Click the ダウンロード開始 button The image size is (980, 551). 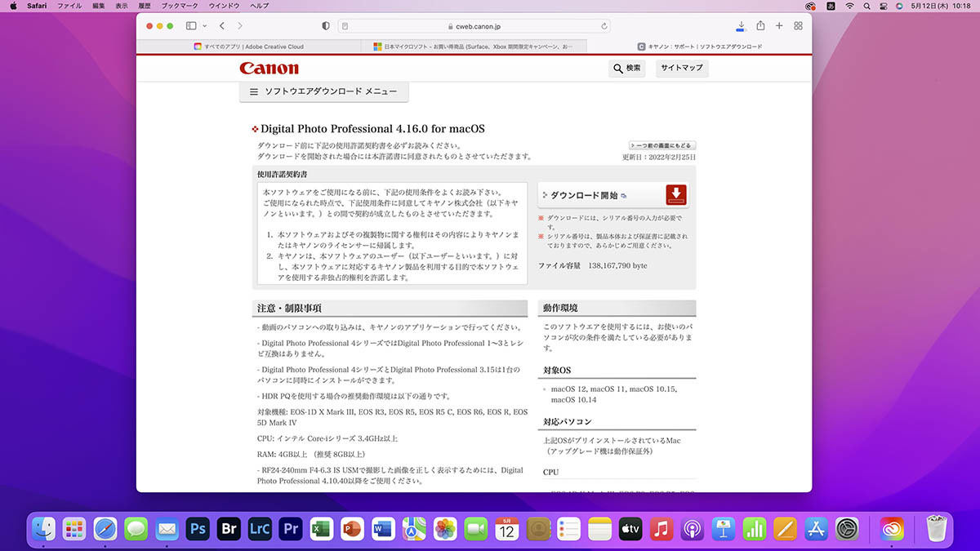(613, 195)
